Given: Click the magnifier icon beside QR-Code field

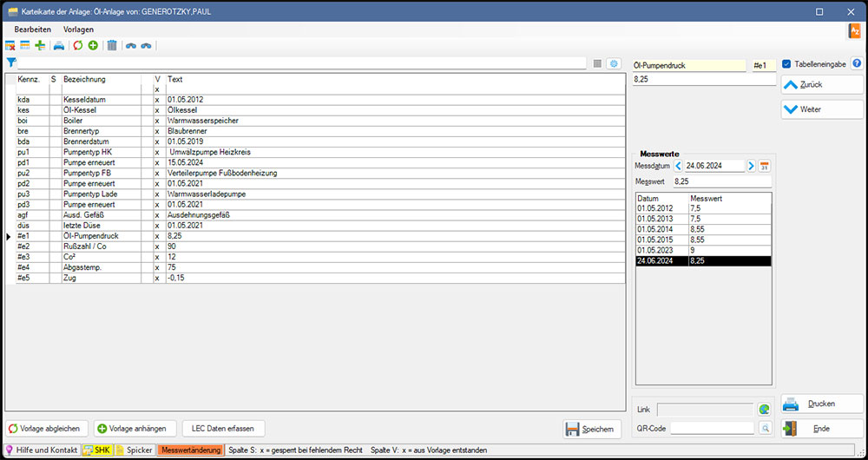Looking at the screenshot, I should coord(764,428).
